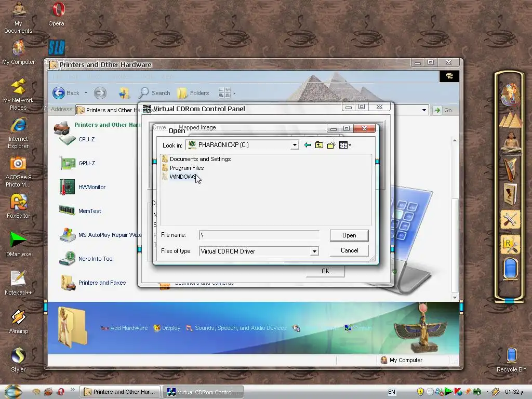Create new folder in Open dialog
Screen dimensions: 532x399
(x=331, y=145)
